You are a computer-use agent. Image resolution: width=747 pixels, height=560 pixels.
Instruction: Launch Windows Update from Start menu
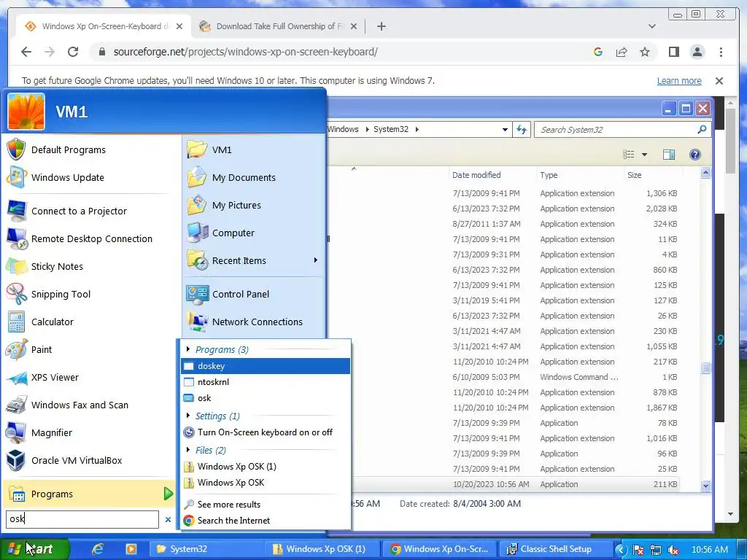click(68, 178)
